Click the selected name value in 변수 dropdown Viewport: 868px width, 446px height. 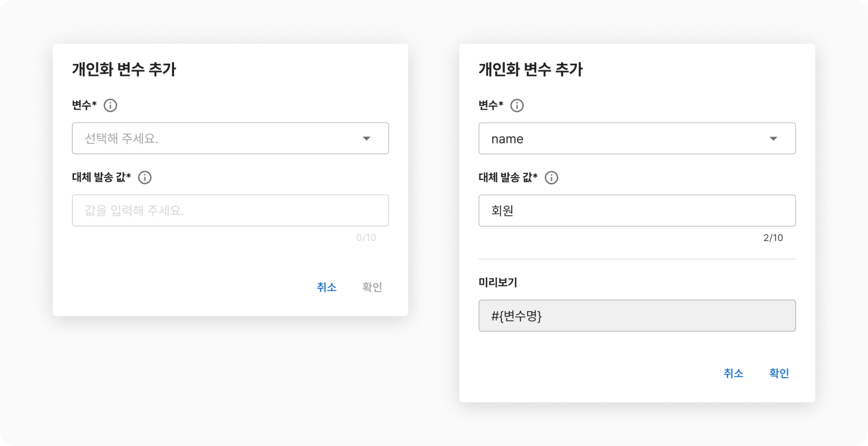507,139
